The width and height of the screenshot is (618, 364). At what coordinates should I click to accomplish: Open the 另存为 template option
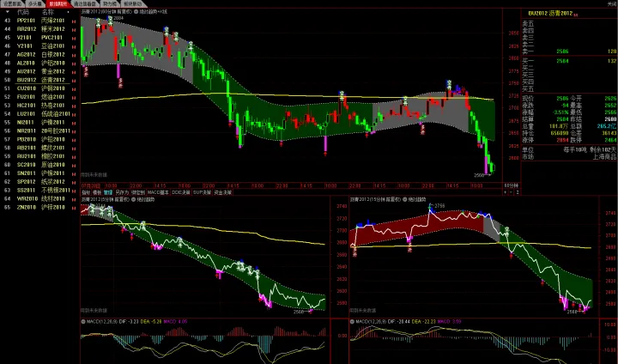[x=122, y=192]
